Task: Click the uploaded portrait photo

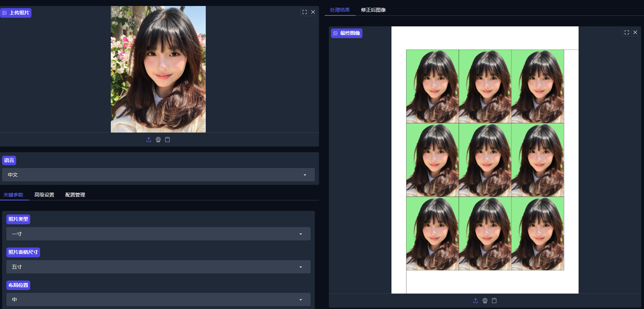Action: tap(158, 69)
